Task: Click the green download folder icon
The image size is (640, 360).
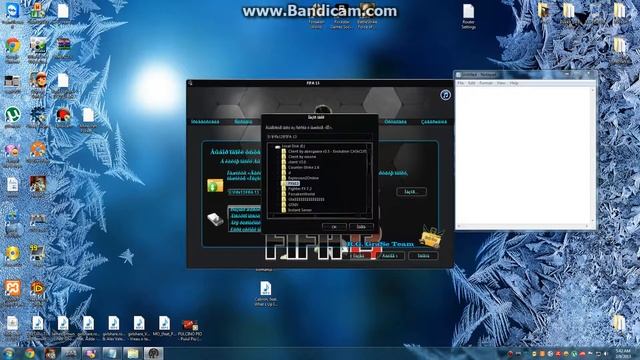Action: pos(215,185)
